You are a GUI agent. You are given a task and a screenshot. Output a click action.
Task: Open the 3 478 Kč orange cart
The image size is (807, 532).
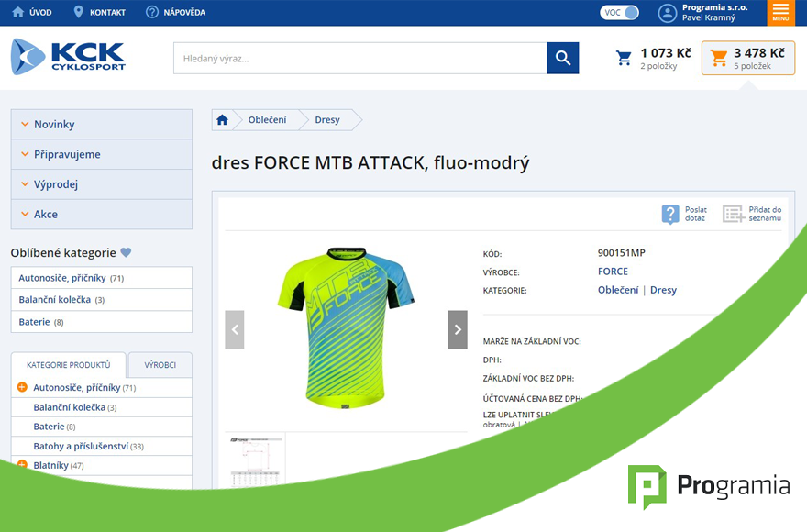pyautogui.click(x=747, y=58)
